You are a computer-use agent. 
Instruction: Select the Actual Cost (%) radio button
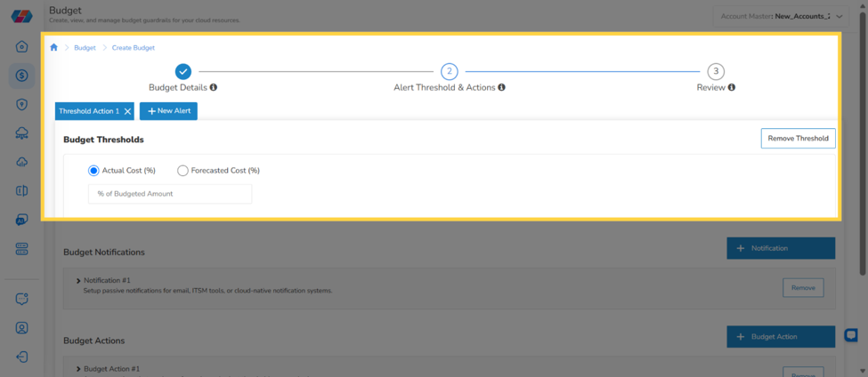(93, 171)
